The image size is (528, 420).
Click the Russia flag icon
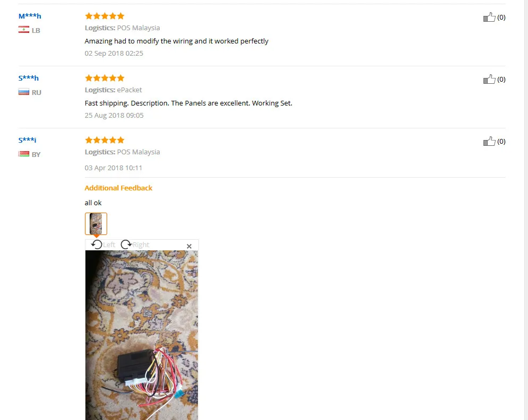(23, 92)
